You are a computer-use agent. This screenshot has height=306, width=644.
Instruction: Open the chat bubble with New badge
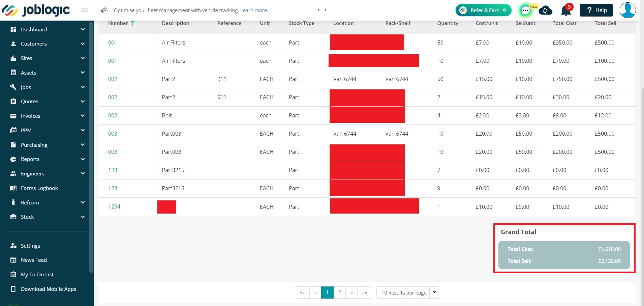526,10
